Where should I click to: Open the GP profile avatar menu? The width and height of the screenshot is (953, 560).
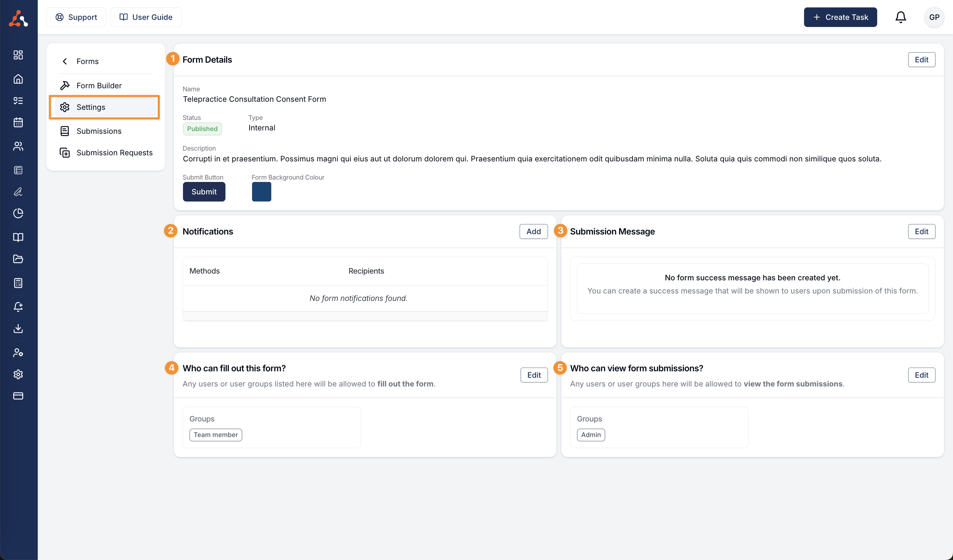coord(934,18)
